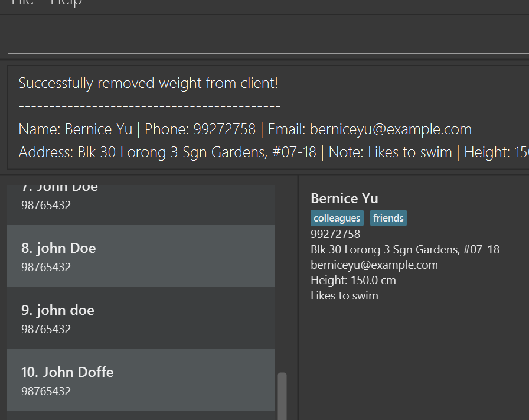This screenshot has height=420, width=529.
Task: Open the Help menu
Action: click(x=66, y=2)
